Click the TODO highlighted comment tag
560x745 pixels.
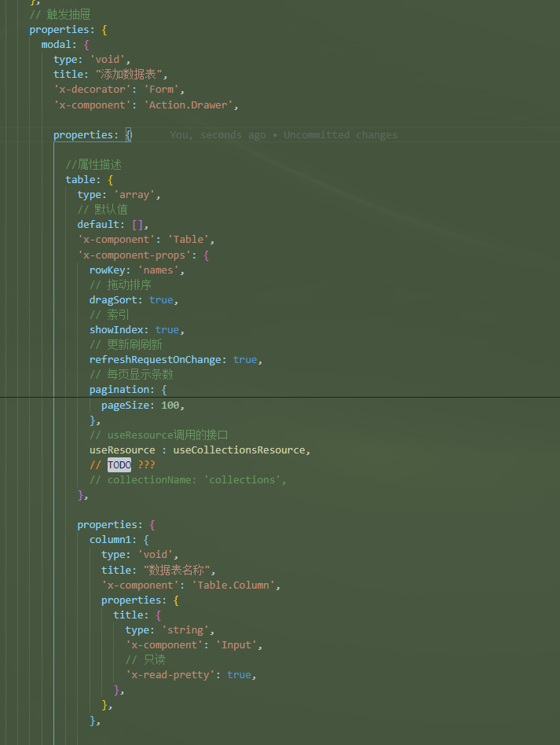click(x=119, y=464)
